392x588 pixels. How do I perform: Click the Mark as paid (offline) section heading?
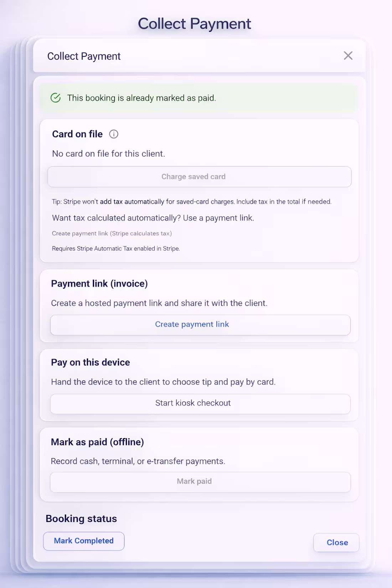[x=98, y=442]
